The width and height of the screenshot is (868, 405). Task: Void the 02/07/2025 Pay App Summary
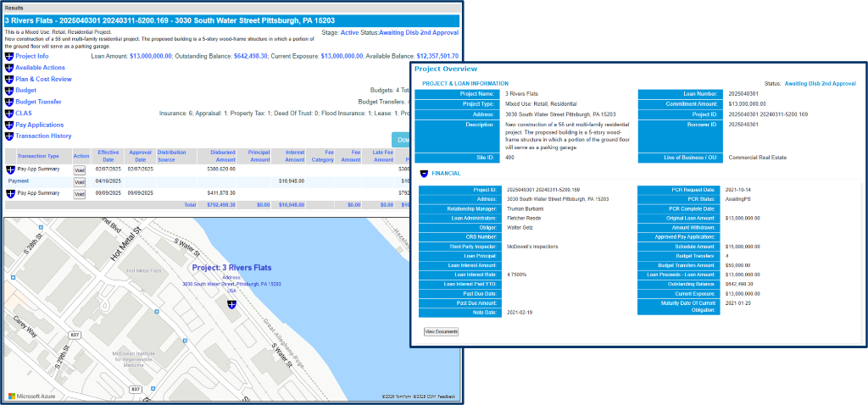(80, 169)
